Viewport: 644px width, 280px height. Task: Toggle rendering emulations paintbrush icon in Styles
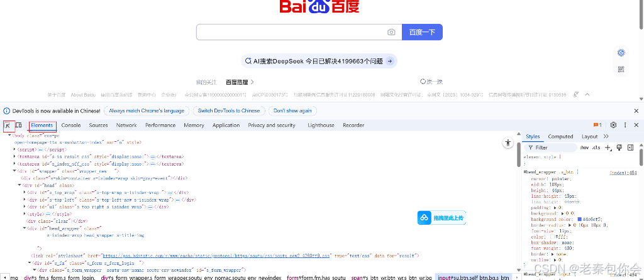coord(619,148)
